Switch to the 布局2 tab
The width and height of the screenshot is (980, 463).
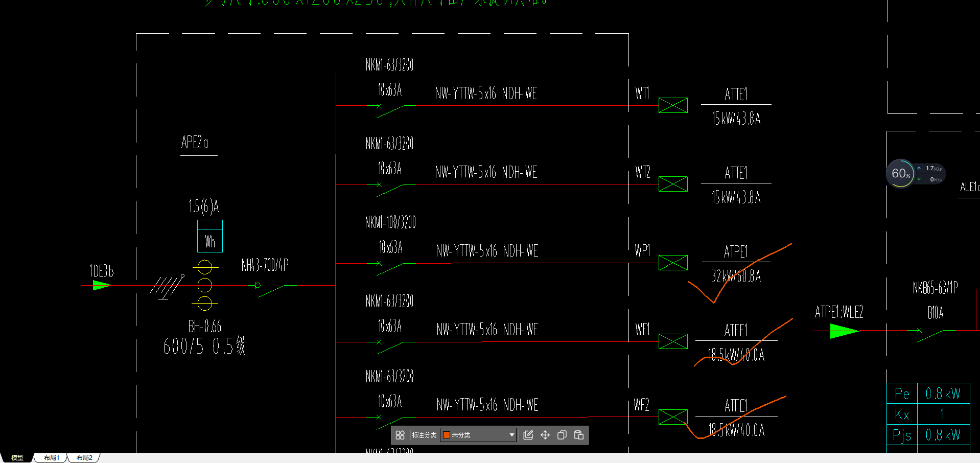pyautogui.click(x=84, y=457)
